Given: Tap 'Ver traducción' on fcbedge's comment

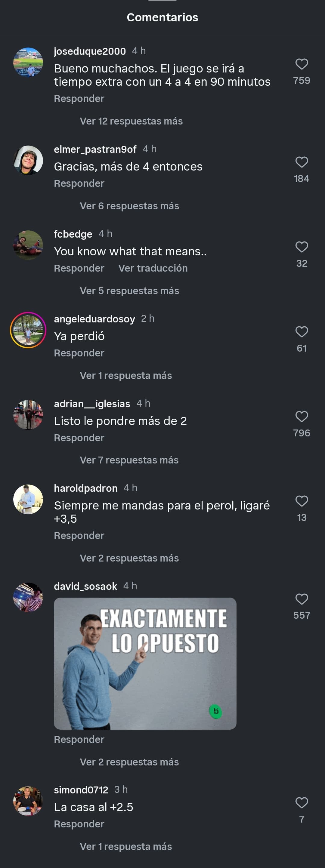Looking at the screenshot, I should click(x=153, y=268).
